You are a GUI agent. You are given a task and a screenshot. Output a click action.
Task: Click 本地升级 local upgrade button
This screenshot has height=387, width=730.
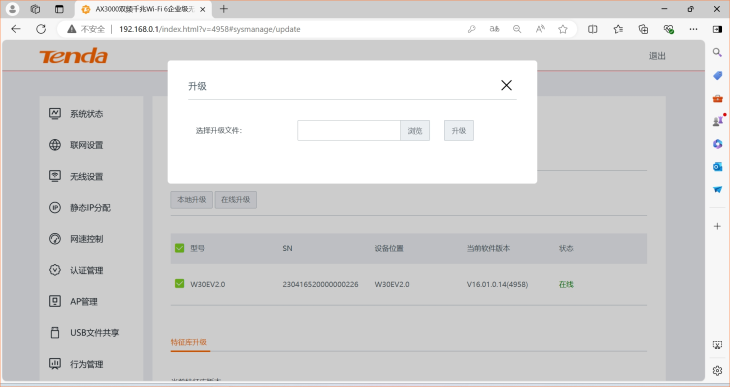coord(191,200)
